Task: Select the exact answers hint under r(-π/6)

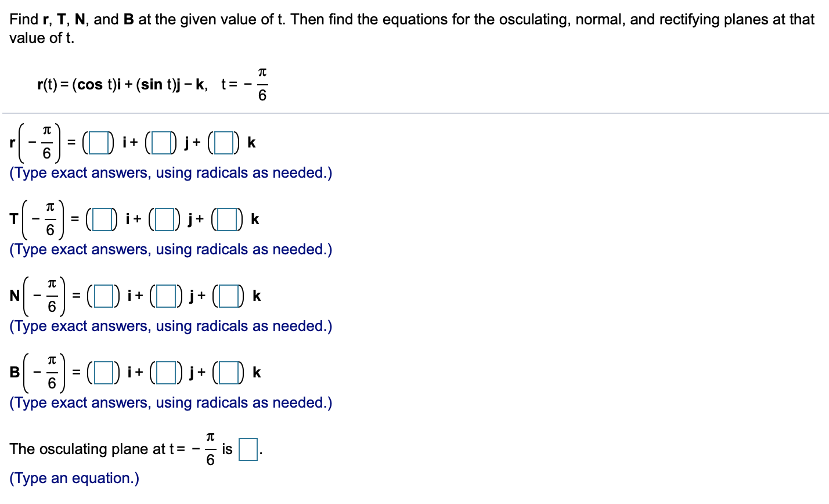Action: [170, 172]
